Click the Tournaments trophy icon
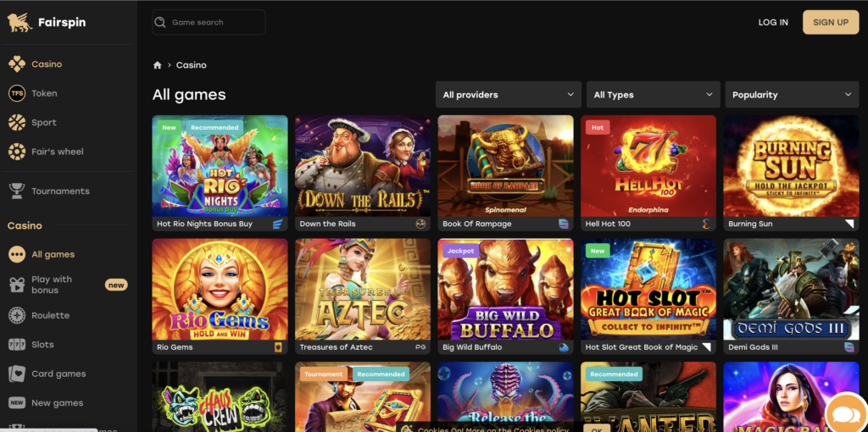 coord(17,191)
